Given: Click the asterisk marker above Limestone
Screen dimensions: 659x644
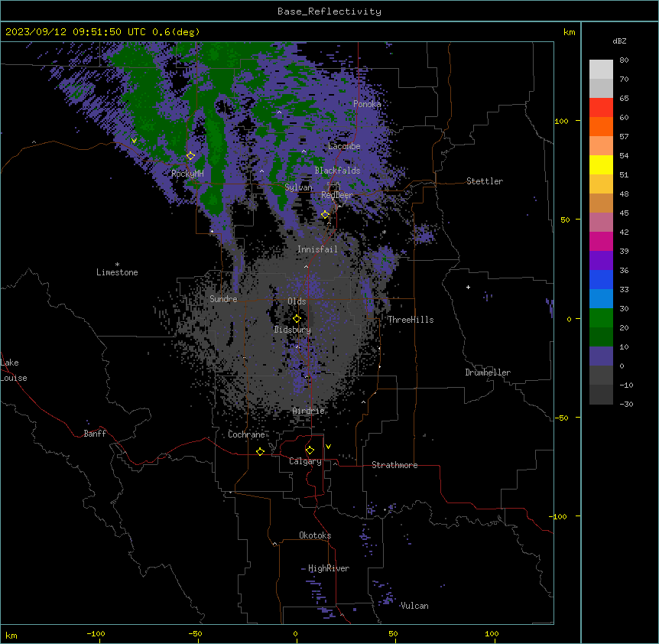Looking at the screenshot, I should [117, 265].
